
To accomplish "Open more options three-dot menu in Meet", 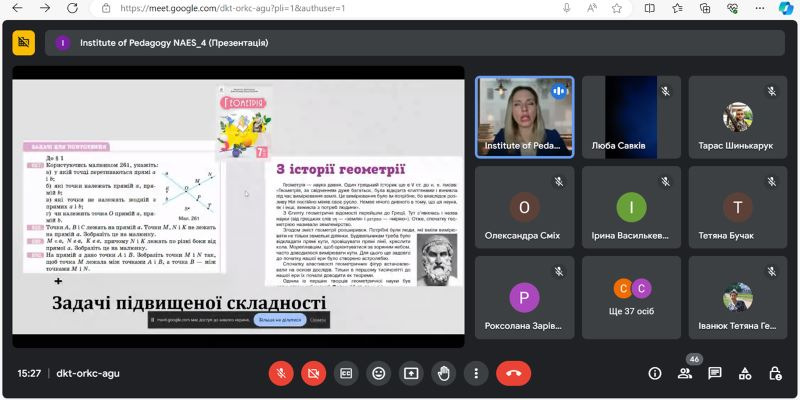I will (476, 373).
